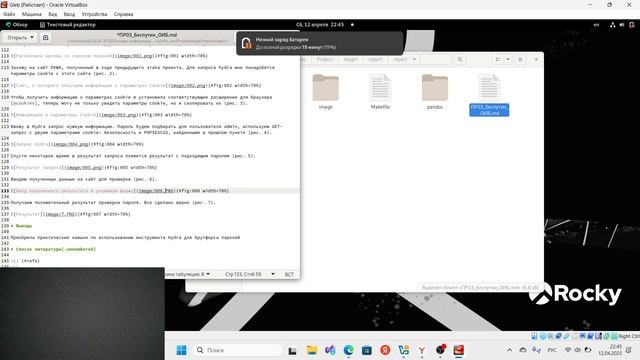Screen dimensions: 640x360
Task: Open keyboard layout indicator in GNOME bar
Action: [596, 25]
